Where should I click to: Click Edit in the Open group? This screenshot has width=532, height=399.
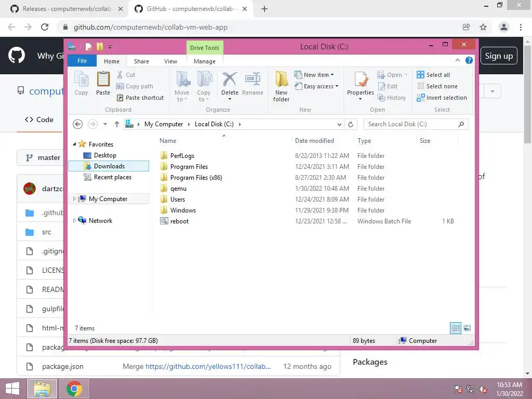tap(388, 86)
